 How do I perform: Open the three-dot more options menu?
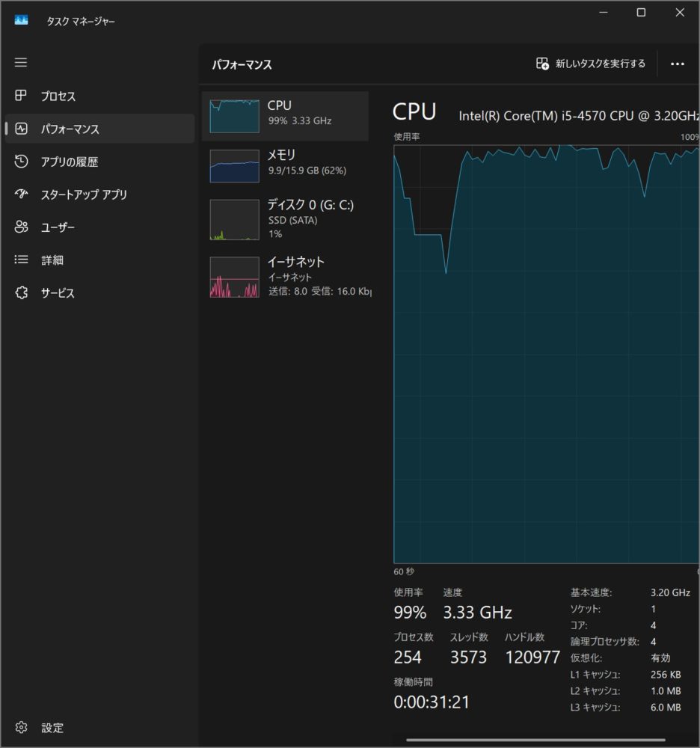(677, 64)
